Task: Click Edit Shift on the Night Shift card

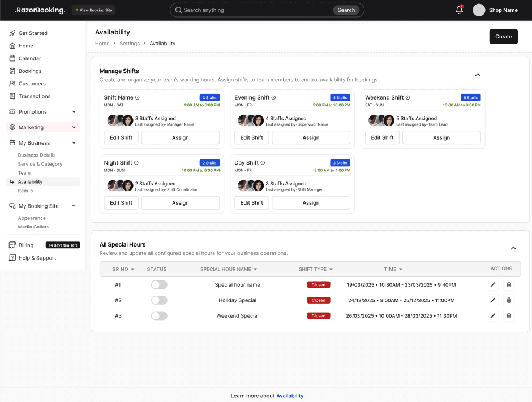Action: coord(121,202)
